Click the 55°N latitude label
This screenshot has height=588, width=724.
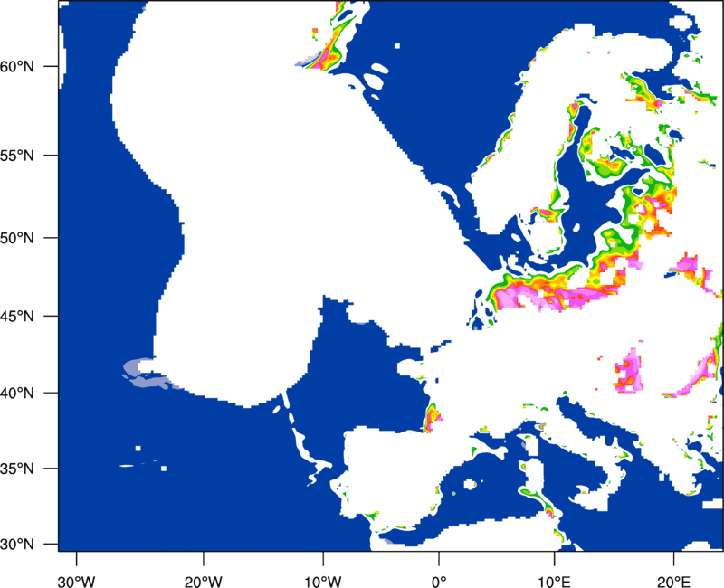(x=17, y=155)
